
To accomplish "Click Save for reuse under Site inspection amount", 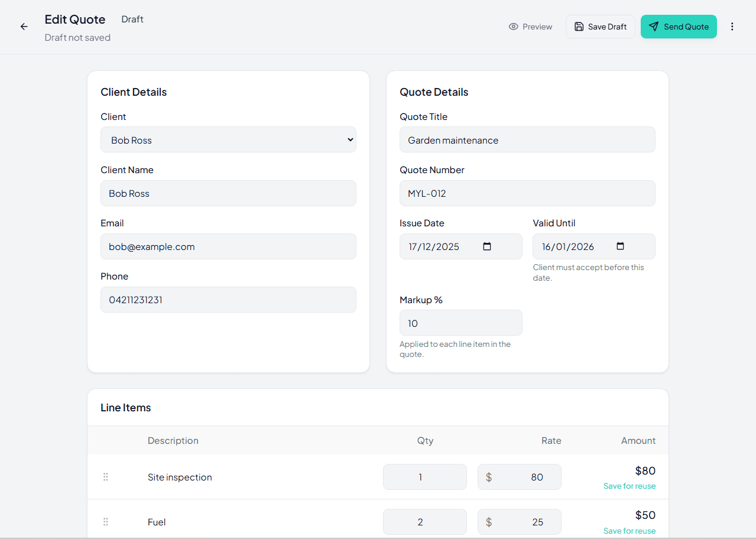I will point(630,486).
